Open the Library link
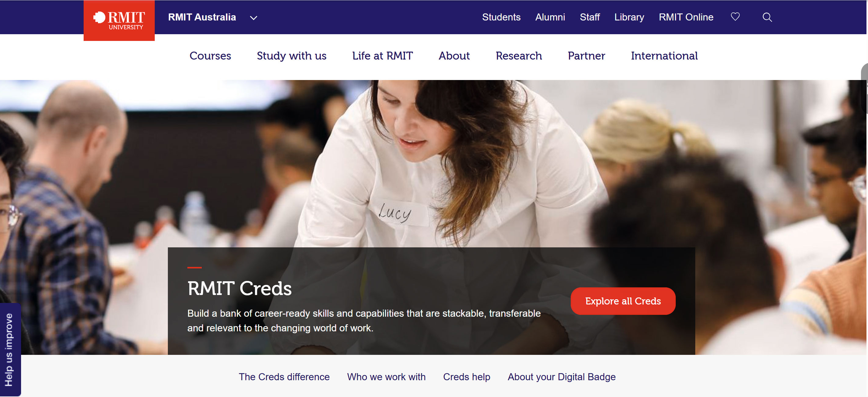This screenshot has width=868, height=397. click(629, 17)
